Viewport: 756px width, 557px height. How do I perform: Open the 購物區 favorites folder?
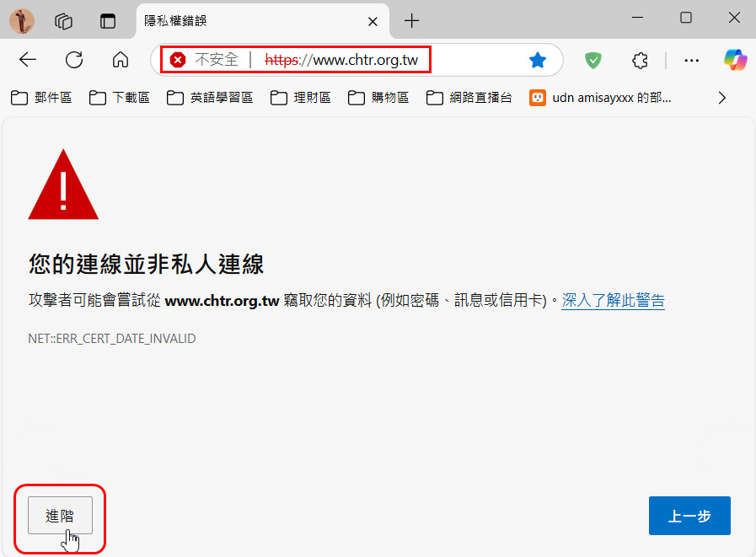(x=381, y=98)
